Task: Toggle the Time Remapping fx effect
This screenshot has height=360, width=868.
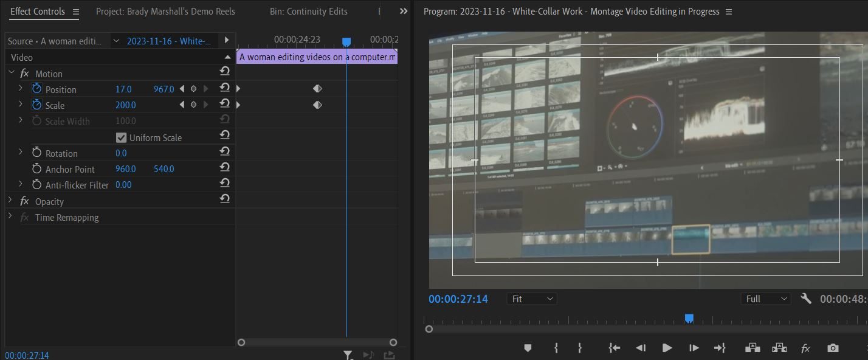Action: (x=24, y=217)
